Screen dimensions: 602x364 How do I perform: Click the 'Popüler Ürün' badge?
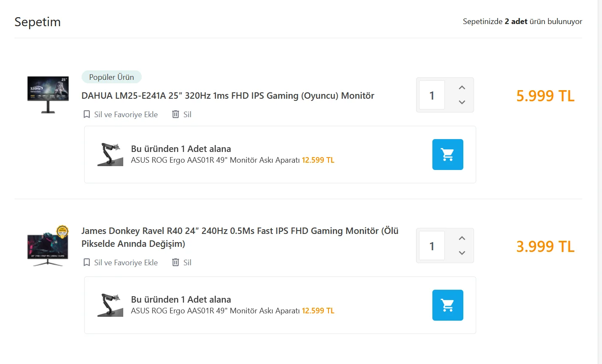coord(112,77)
